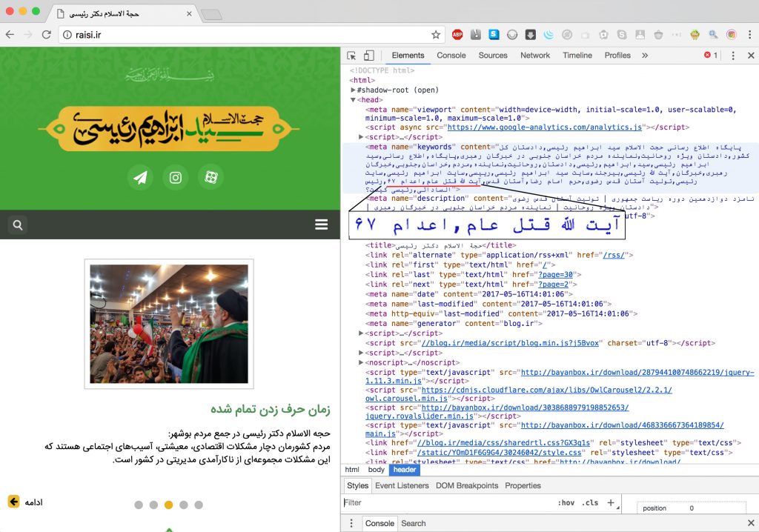Select the Event Listeners tab
The height and width of the screenshot is (532, 759).
coord(402,485)
